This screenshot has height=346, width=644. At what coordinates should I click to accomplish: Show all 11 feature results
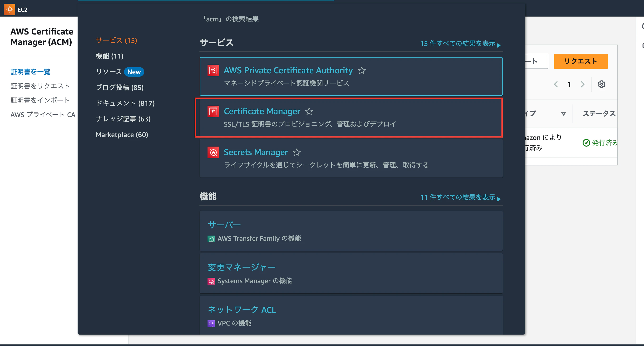click(x=460, y=197)
